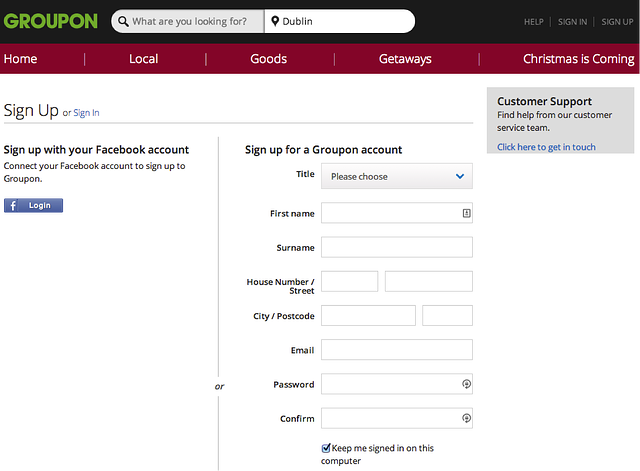Screen dimensions: 640x471
Task: Click the Surname input field
Action: tap(397, 247)
